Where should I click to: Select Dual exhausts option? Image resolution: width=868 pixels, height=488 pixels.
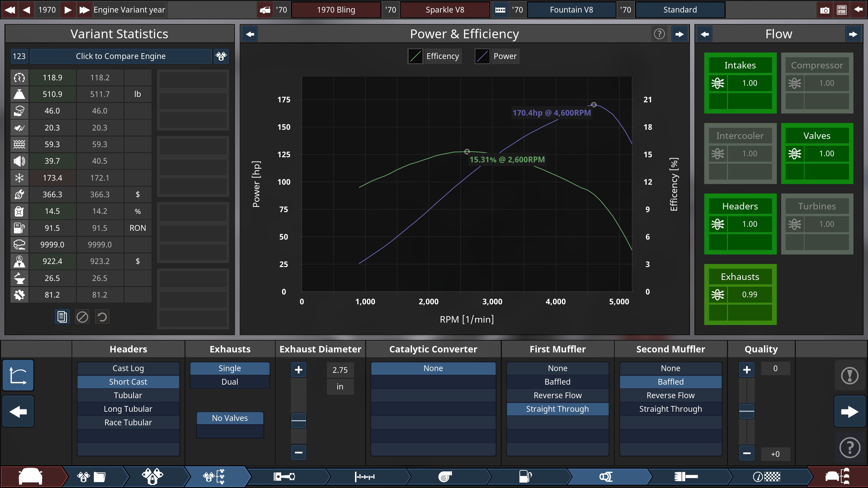[230, 382]
